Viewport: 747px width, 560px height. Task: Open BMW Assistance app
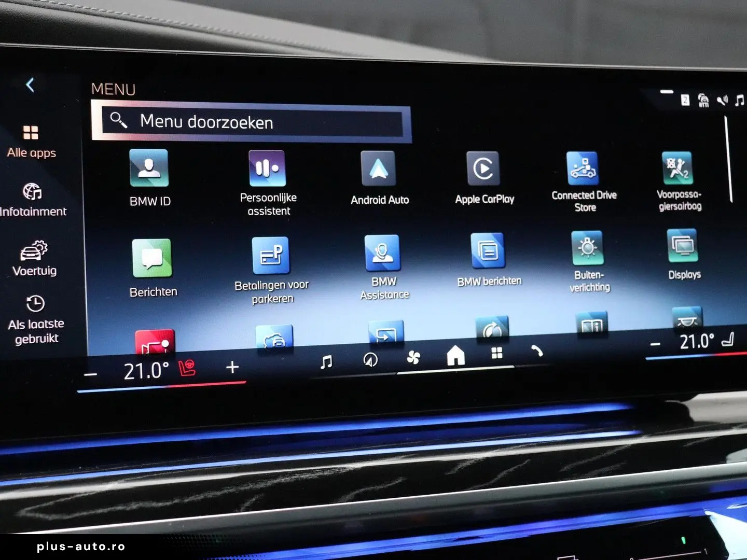(x=382, y=254)
